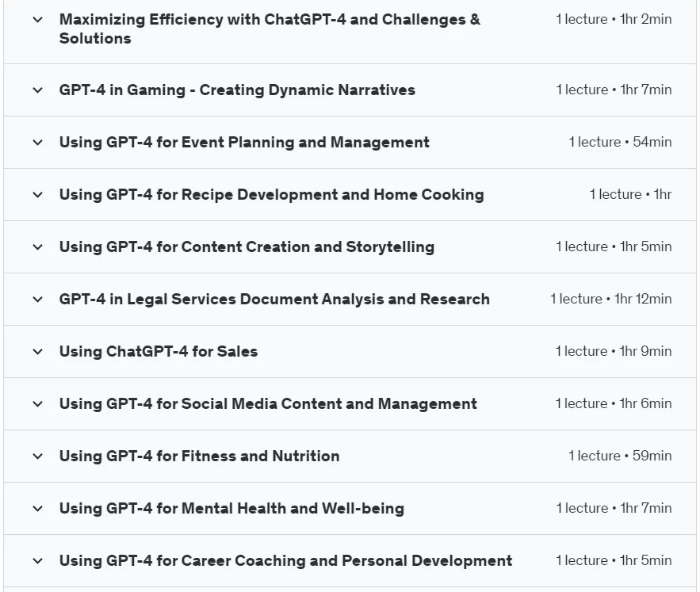700x592 pixels.
Task: Click chevron beside Event Planning and Management
Action: point(38,143)
